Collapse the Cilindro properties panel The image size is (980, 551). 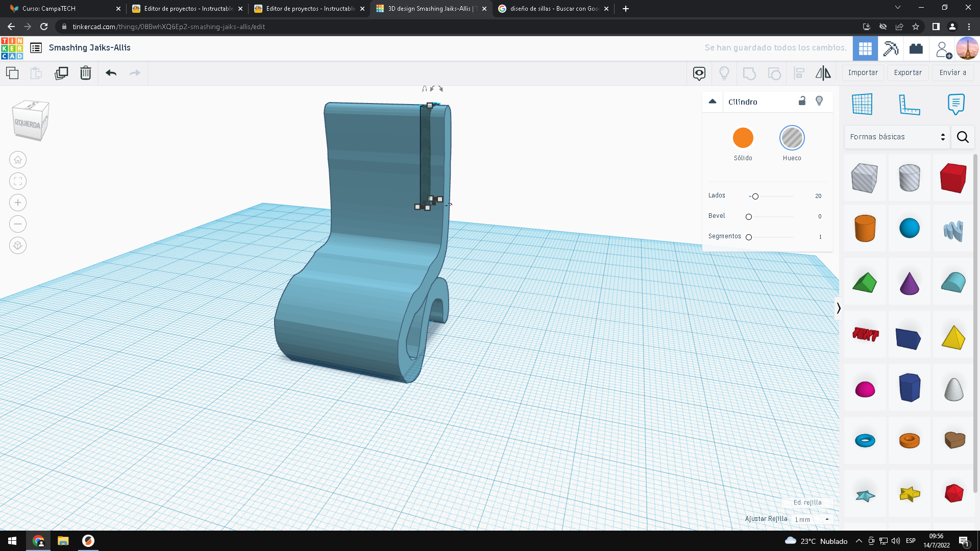click(713, 101)
